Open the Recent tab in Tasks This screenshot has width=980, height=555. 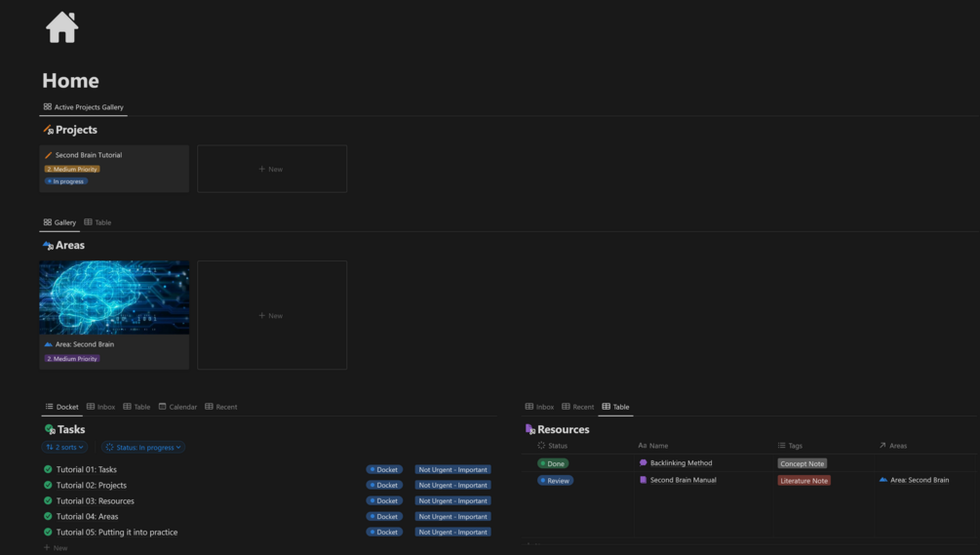(x=221, y=407)
